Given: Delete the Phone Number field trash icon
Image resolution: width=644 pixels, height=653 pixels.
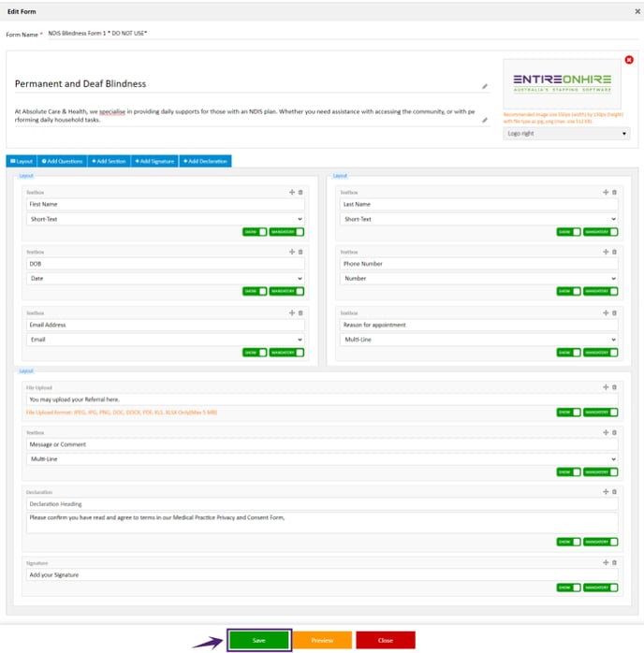Looking at the screenshot, I should (x=614, y=252).
